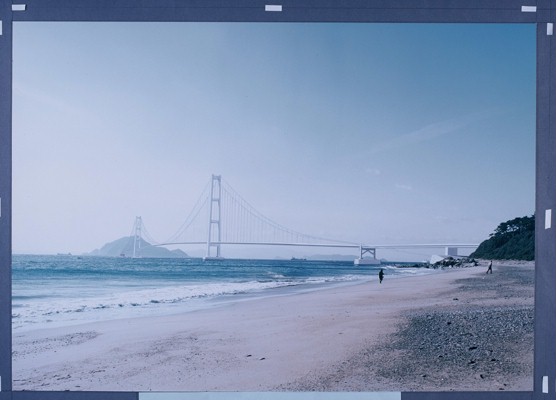556x400 pixels.
Task: Click the tall near suspension bridge tower
Action: [x=214, y=216]
